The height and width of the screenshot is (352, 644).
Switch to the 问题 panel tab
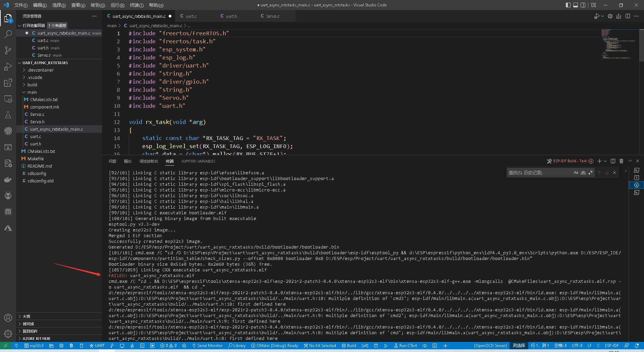(112, 161)
